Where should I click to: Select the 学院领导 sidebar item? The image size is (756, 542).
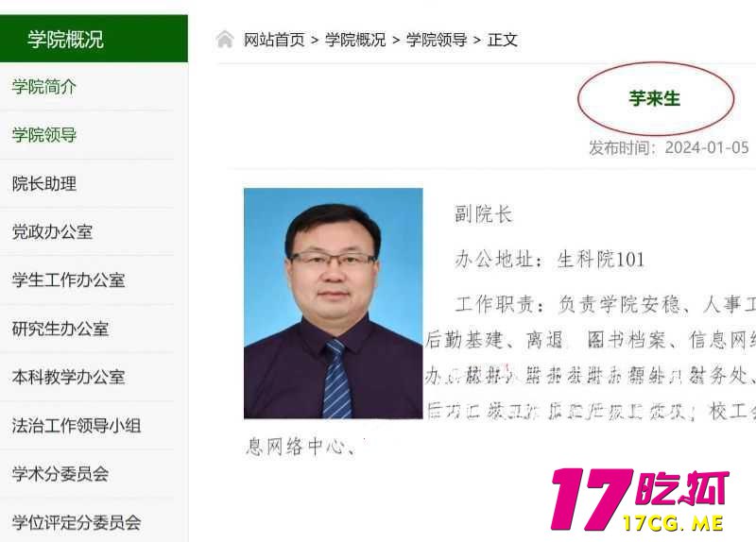tap(44, 135)
